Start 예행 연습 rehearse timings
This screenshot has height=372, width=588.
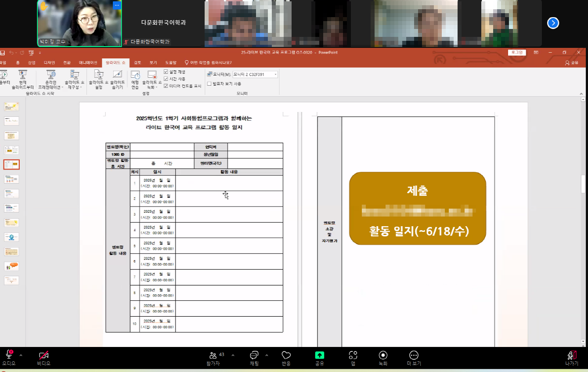pyautogui.click(x=135, y=79)
